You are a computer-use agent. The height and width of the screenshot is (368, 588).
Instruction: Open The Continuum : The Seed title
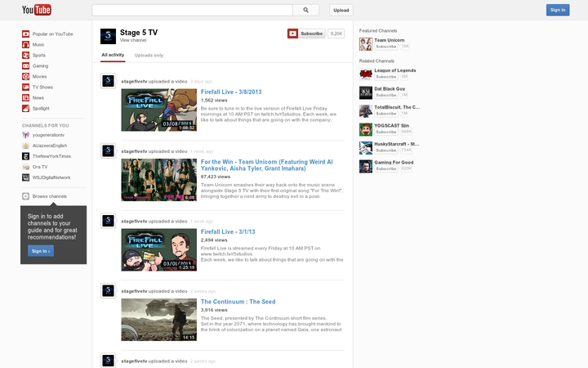(x=238, y=302)
